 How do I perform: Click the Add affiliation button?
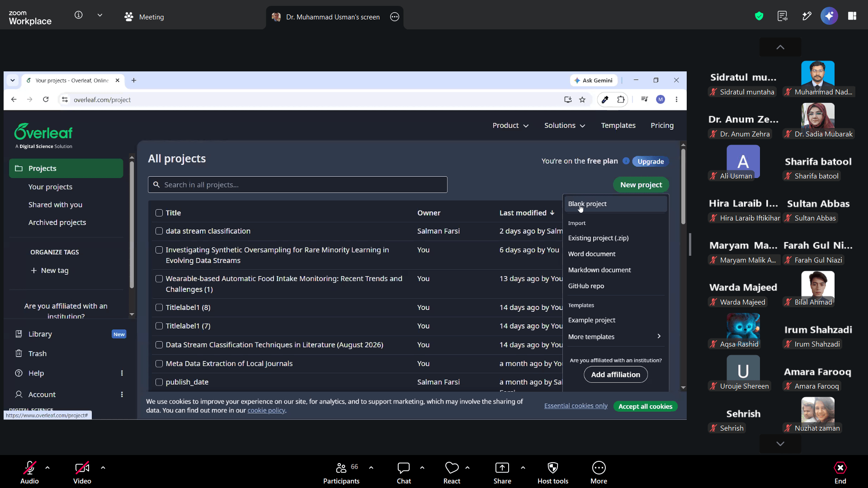(x=616, y=375)
